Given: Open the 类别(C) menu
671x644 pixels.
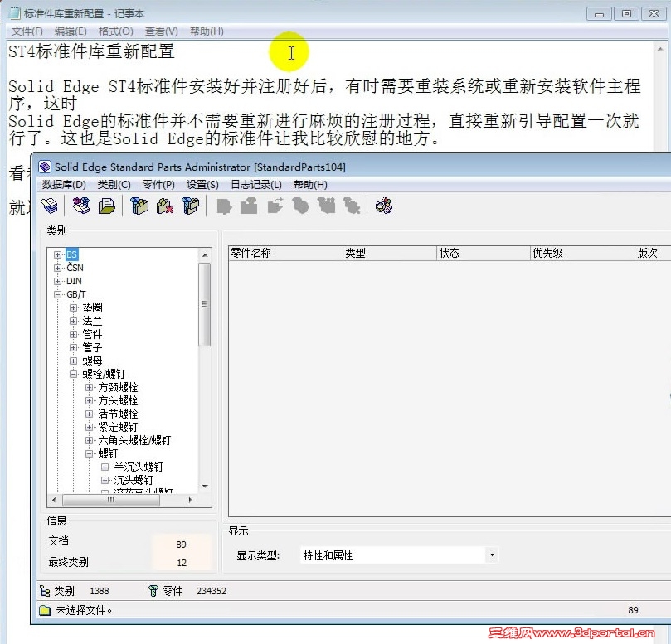Looking at the screenshot, I should pyautogui.click(x=114, y=185).
